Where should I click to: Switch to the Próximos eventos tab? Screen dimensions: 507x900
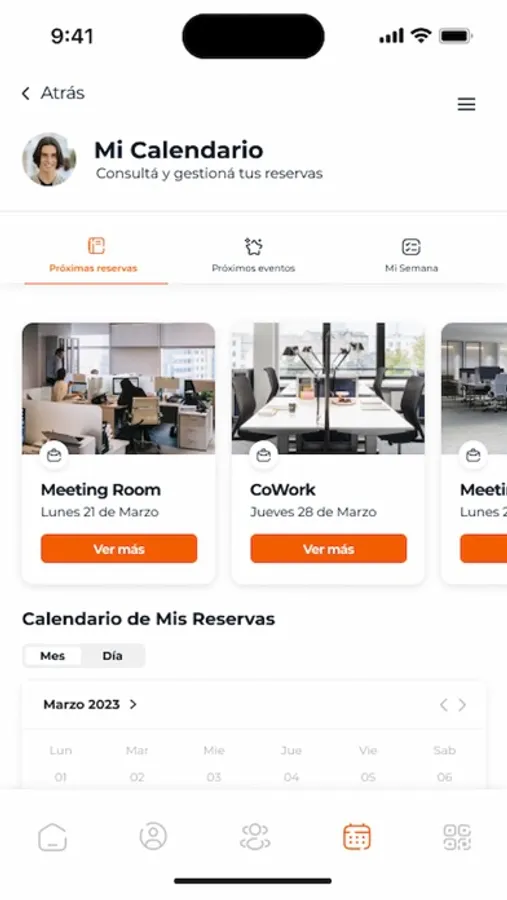click(253, 255)
